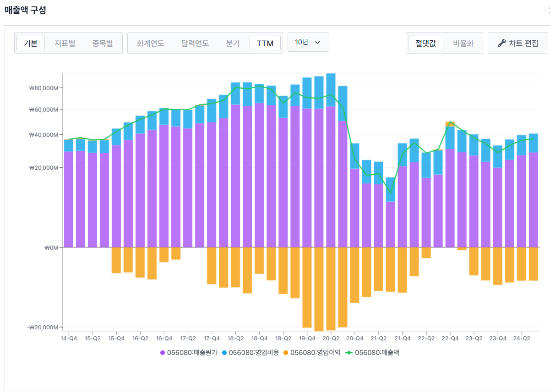
Task: Click the 23-Q2 x-axis label
Action: pyautogui.click(x=474, y=338)
